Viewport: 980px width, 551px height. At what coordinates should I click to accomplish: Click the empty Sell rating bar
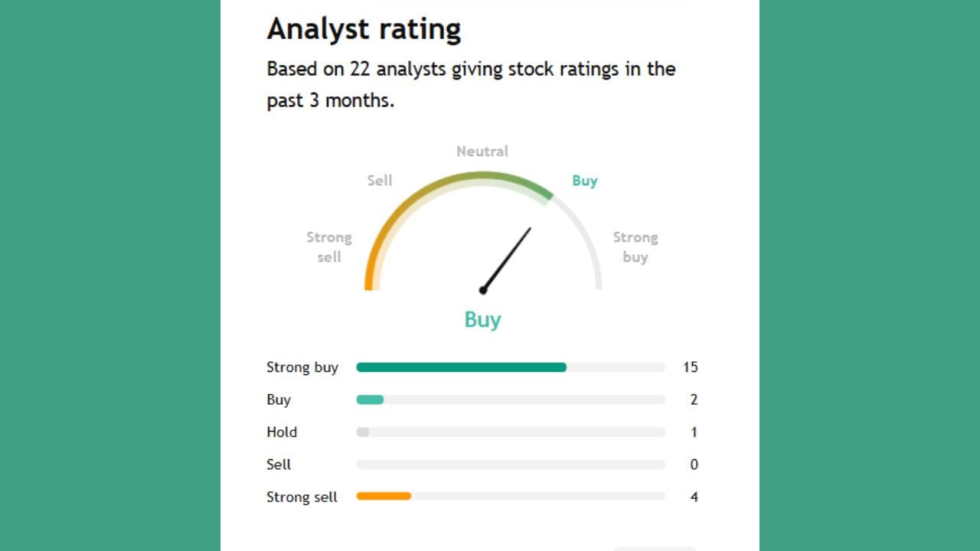coord(510,465)
